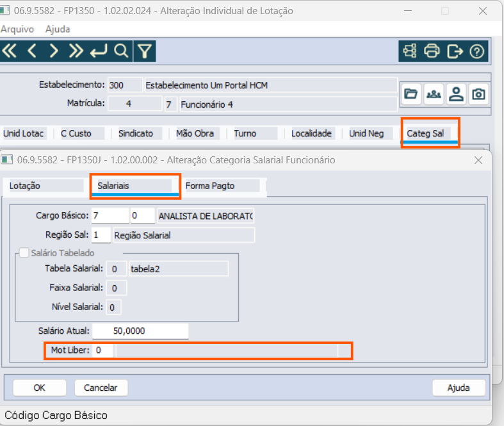Click the Cargo Básico code field
The image size is (504, 426).
[110, 215]
